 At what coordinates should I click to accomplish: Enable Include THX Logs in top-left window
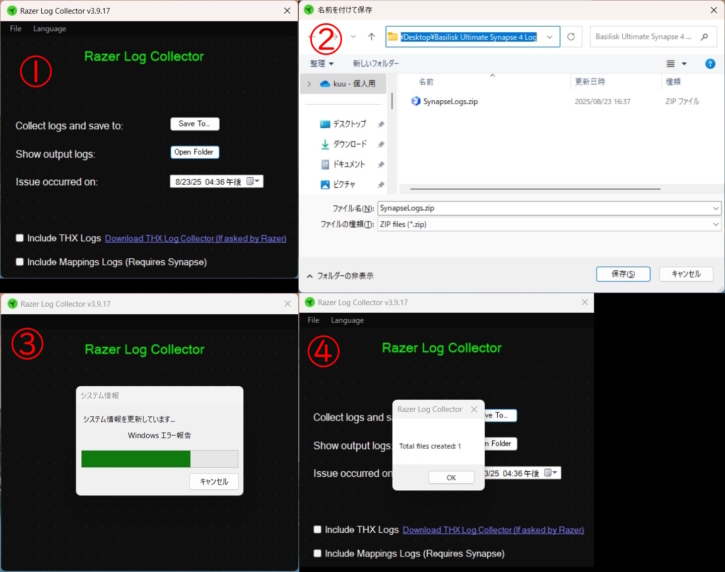(20, 238)
